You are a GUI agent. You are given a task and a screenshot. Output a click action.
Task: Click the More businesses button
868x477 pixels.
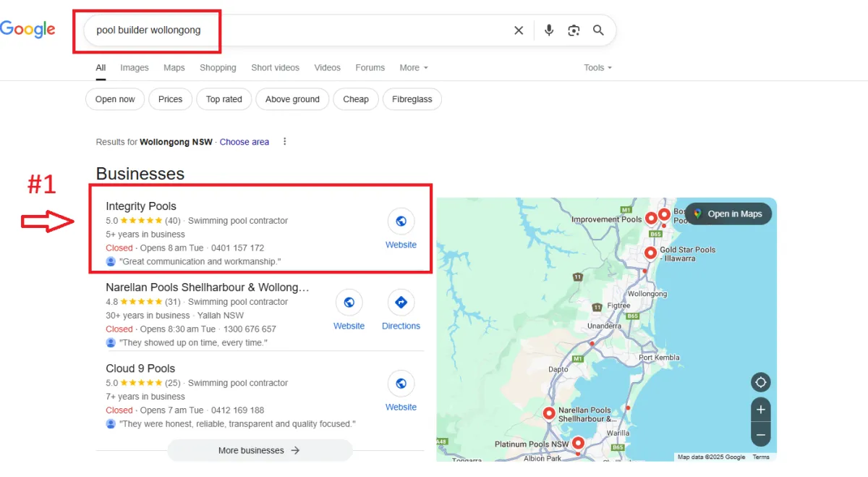pyautogui.click(x=260, y=450)
